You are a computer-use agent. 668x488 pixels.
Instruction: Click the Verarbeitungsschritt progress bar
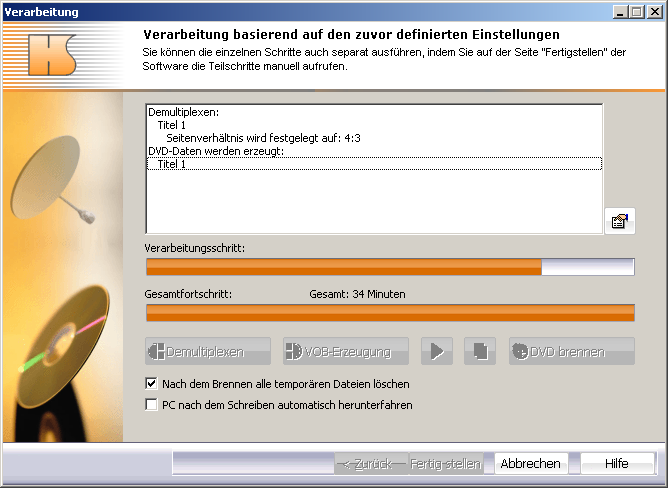pyautogui.click(x=390, y=267)
